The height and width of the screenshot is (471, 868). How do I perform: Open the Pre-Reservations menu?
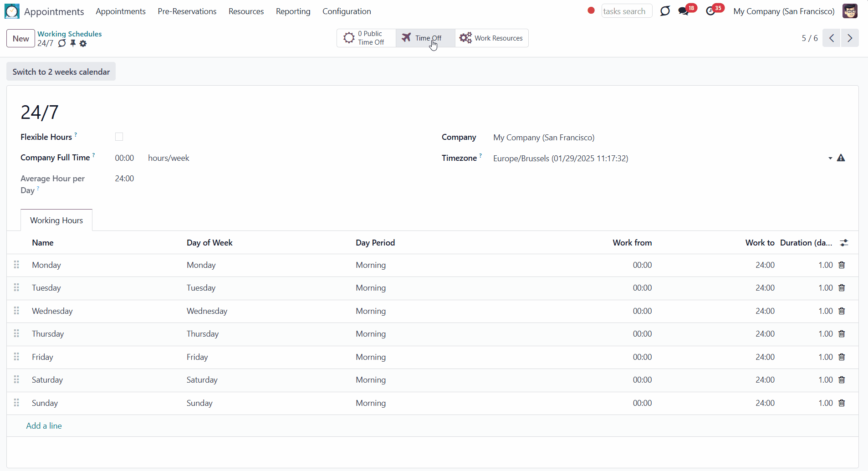point(187,11)
